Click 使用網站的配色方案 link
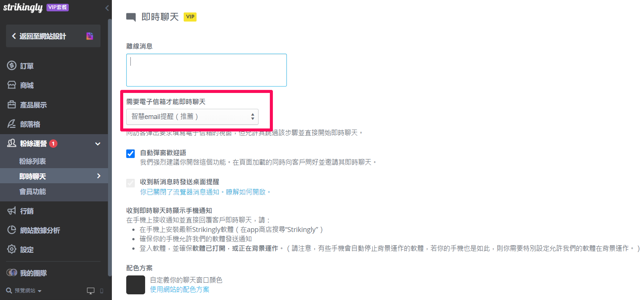644x300 pixels. click(180, 289)
